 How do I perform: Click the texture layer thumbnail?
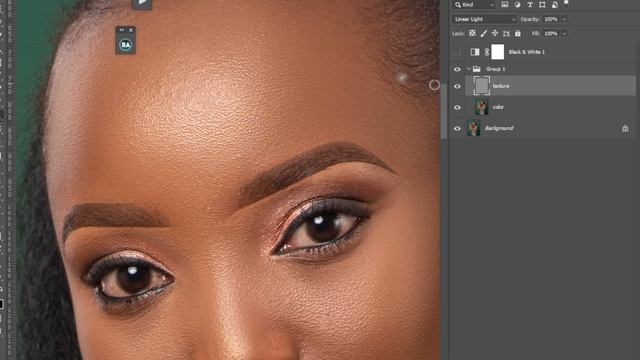(482, 86)
